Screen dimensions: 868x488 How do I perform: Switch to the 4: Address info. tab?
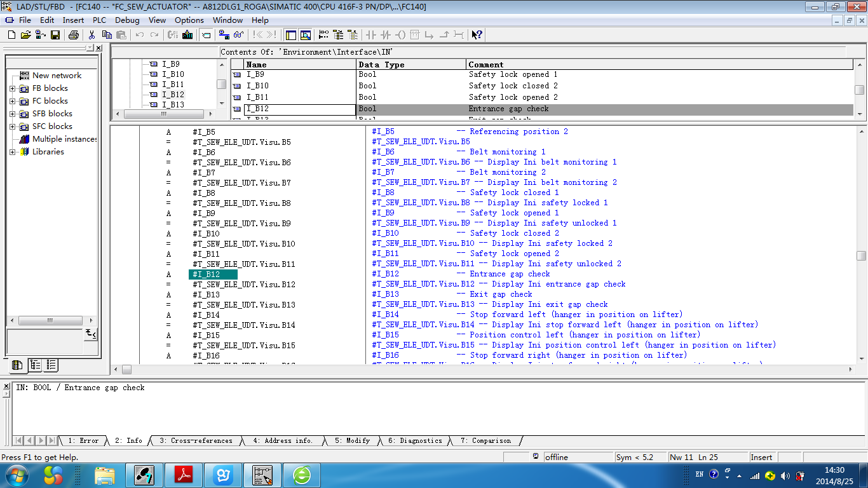click(x=283, y=440)
